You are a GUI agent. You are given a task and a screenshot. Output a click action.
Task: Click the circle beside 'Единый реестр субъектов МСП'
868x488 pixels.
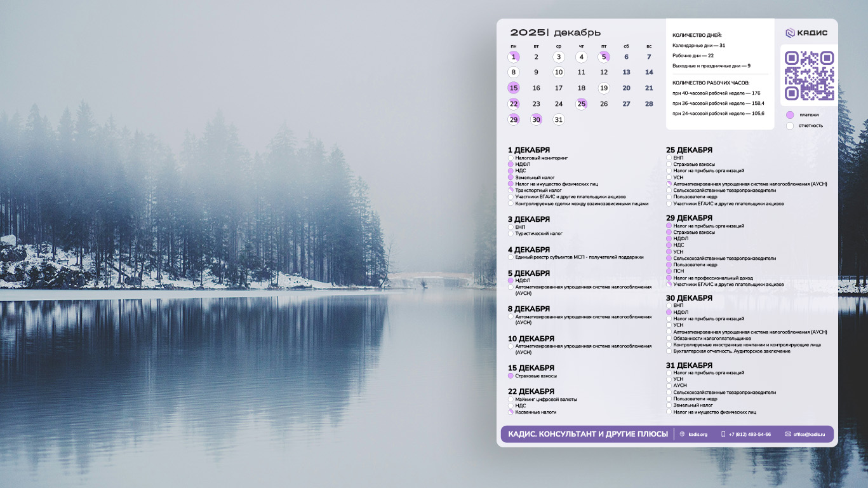511,257
